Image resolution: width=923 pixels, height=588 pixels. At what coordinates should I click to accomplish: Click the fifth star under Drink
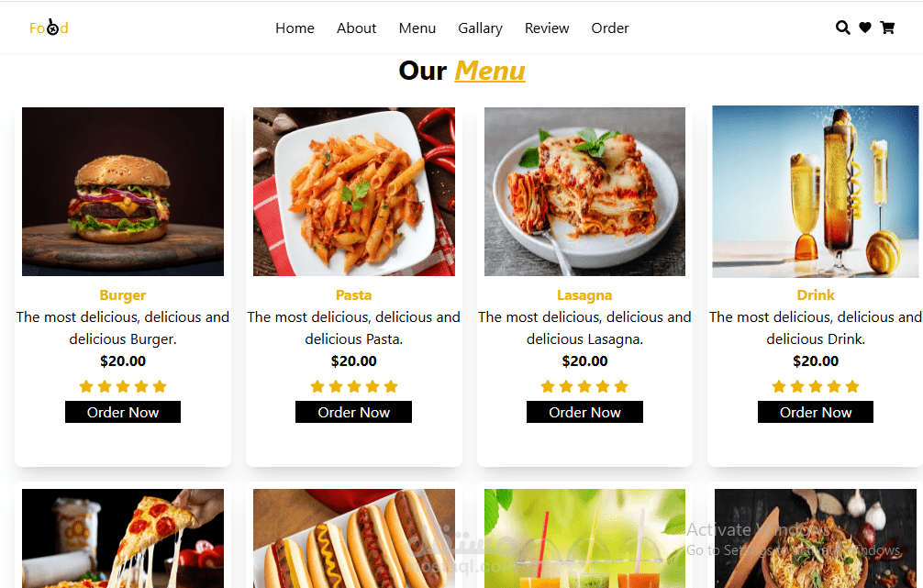click(852, 387)
